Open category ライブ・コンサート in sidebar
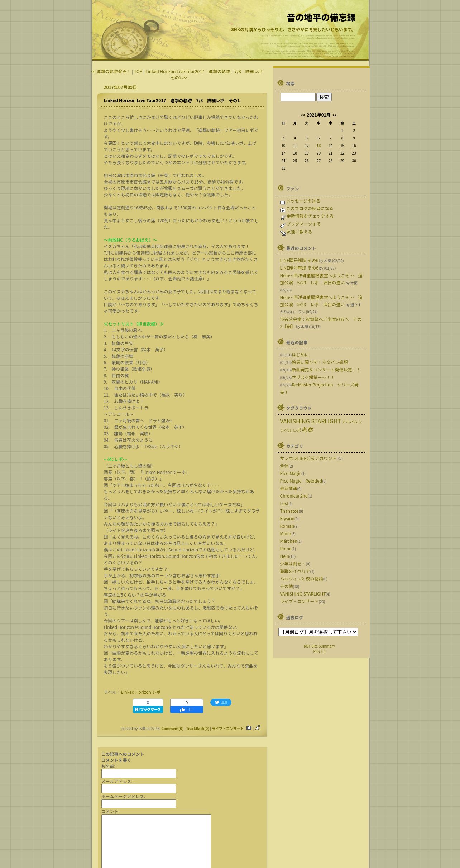The image size is (460, 868). click(x=299, y=602)
